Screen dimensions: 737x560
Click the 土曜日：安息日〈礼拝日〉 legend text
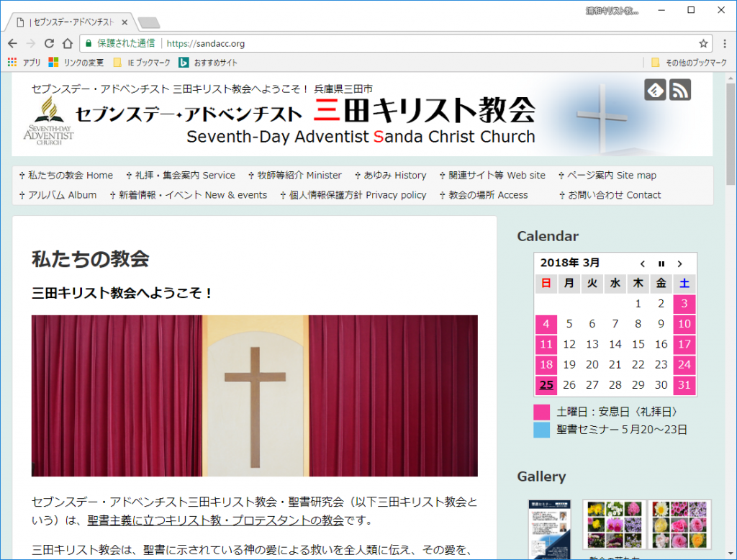[x=618, y=412]
